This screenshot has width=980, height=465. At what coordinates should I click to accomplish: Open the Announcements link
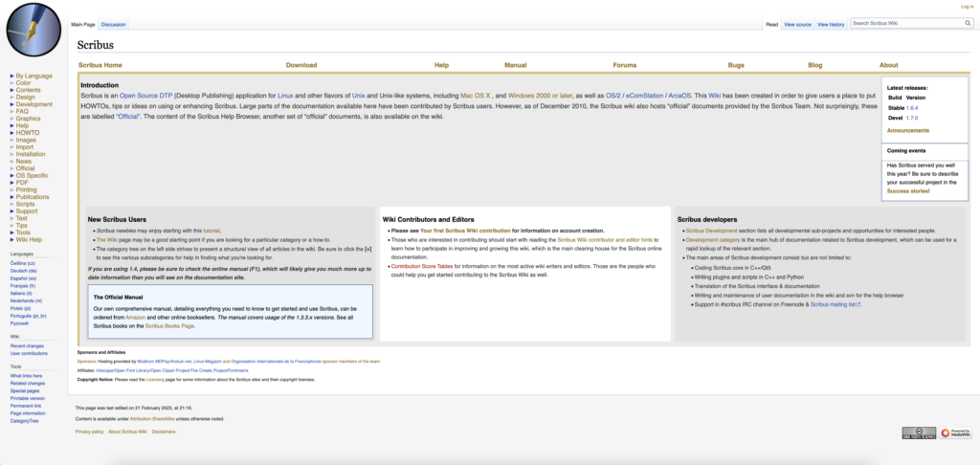pyautogui.click(x=908, y=131)
